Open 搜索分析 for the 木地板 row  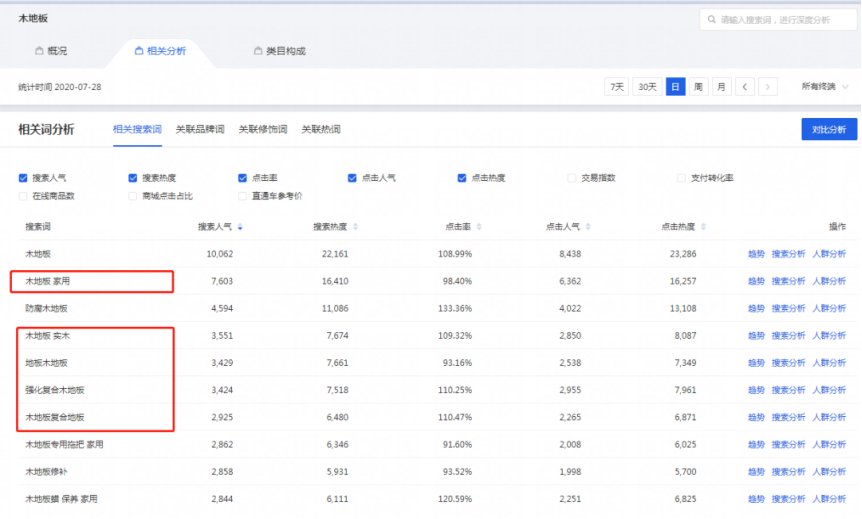[788, 254]
